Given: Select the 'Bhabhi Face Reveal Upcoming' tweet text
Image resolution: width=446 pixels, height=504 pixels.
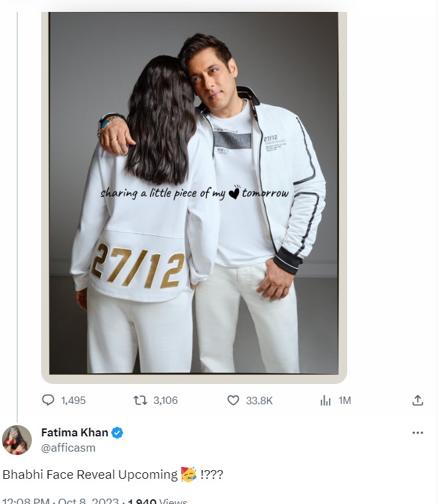Looking at the screenshot, I should click(x=90, y=475).
